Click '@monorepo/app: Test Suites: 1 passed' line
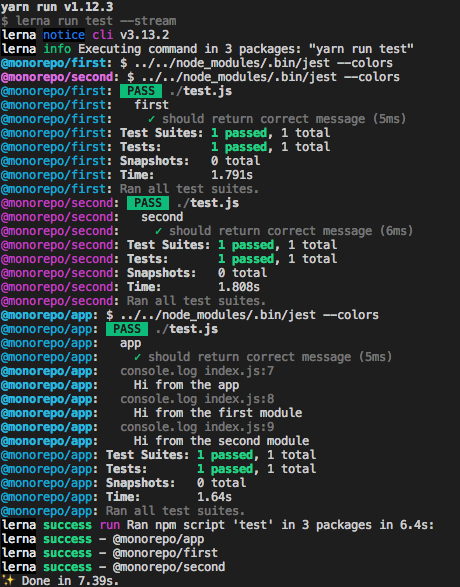The height and width of the screenshot is (587, 460). coord(158,455)
